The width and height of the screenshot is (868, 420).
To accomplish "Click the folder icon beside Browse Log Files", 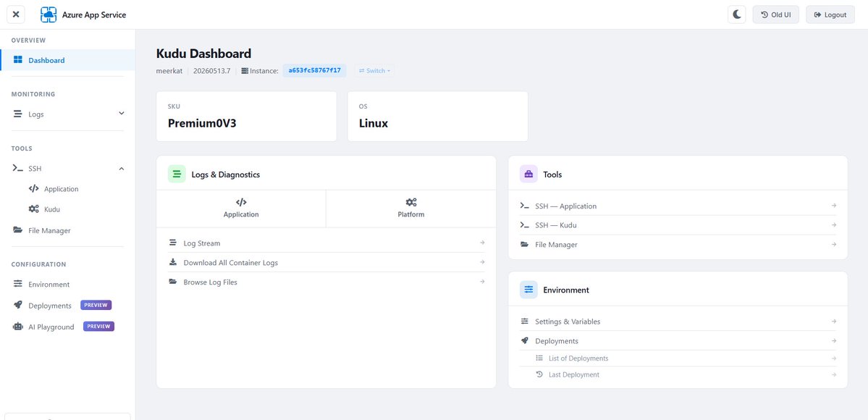I will (x=173, y=282).
